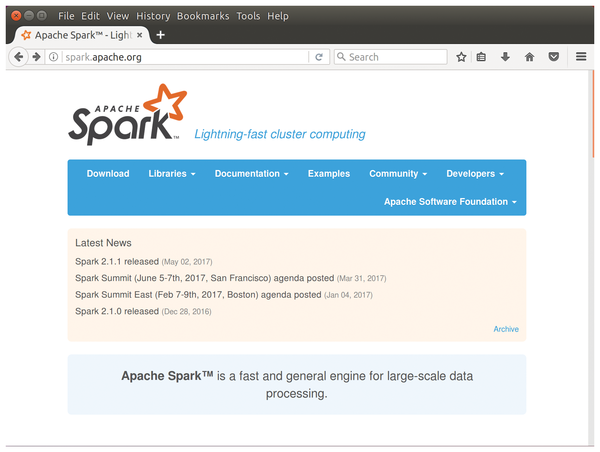
Task: Open the Bookmarks menu
Action: point(203,16)
